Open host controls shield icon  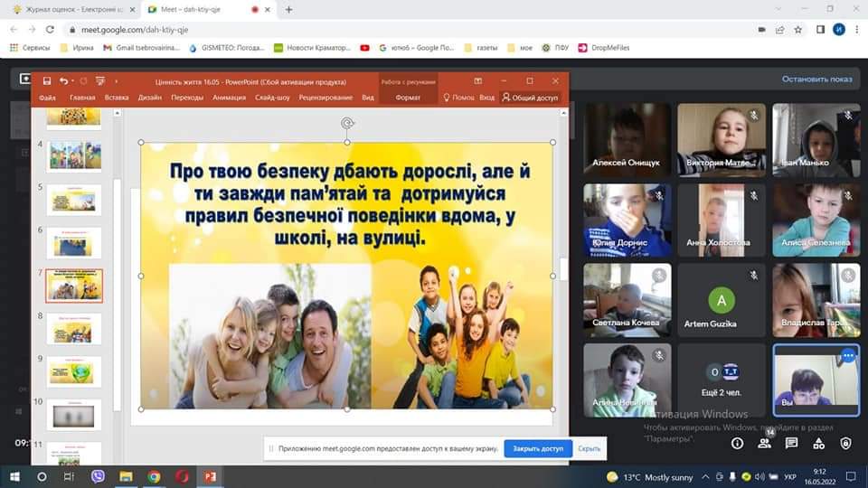coord(845,443)
